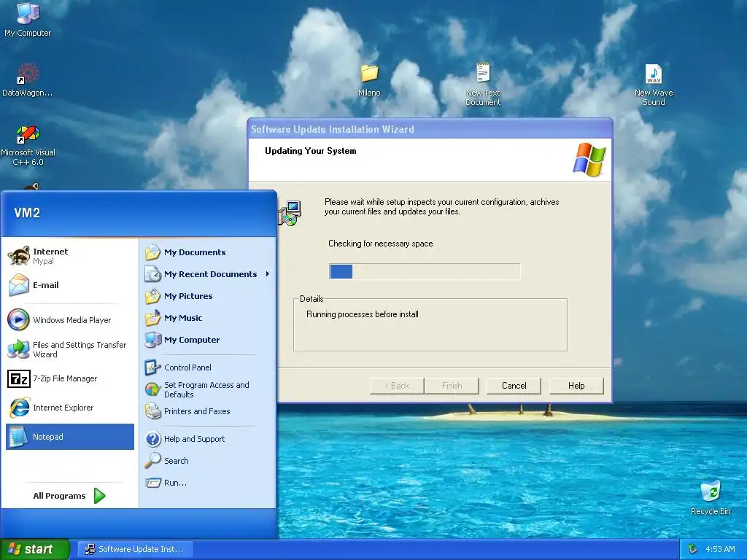Open E-mail from Start menu
Image resolution: width=747 pixels, height=560 pixels.
coord(70,285)
